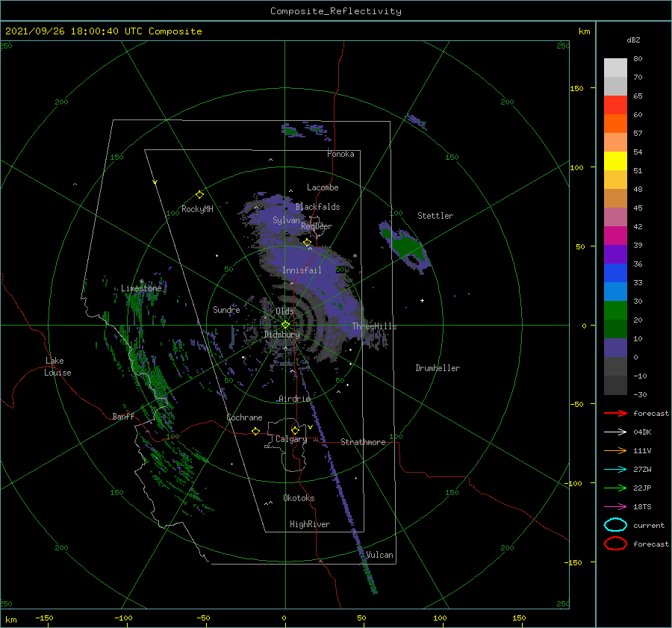
Task: Click the Limestone label
Action: [141, 288]
